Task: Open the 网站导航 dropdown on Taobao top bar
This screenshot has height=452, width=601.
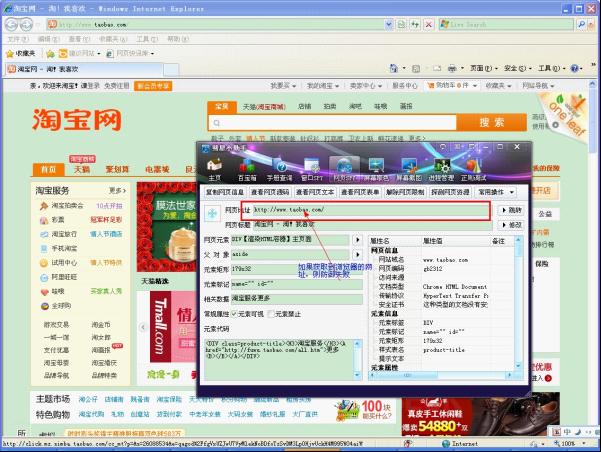Action: 538,86
